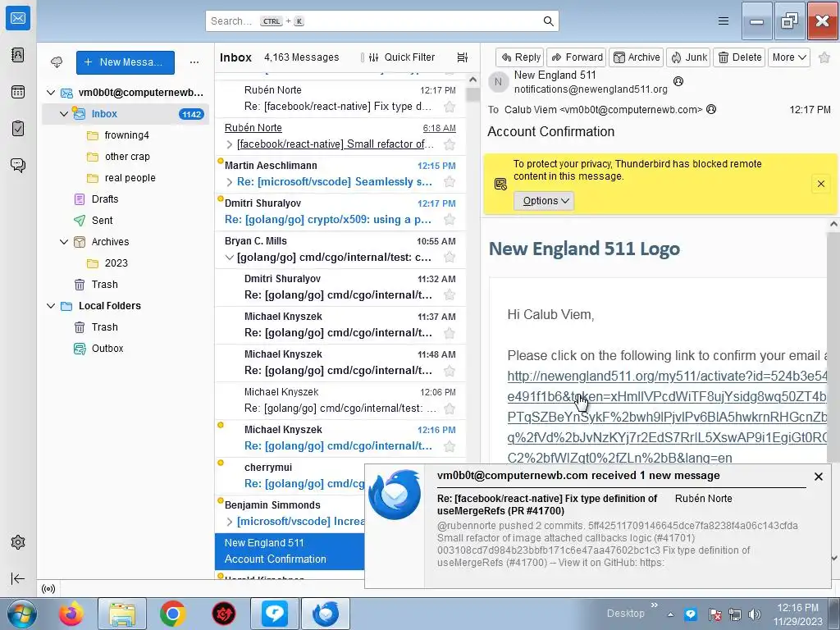Star the Michael Knyszek 11:37 AM message
This screenshot has height=630, width=840.
(450, 333)
